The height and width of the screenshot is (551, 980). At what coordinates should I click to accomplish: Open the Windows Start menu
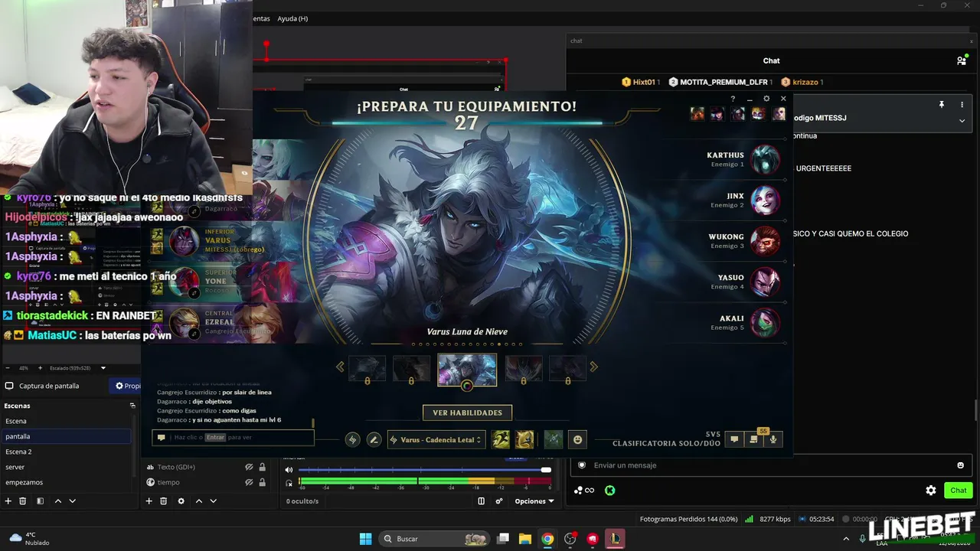(x=365, y=539)
